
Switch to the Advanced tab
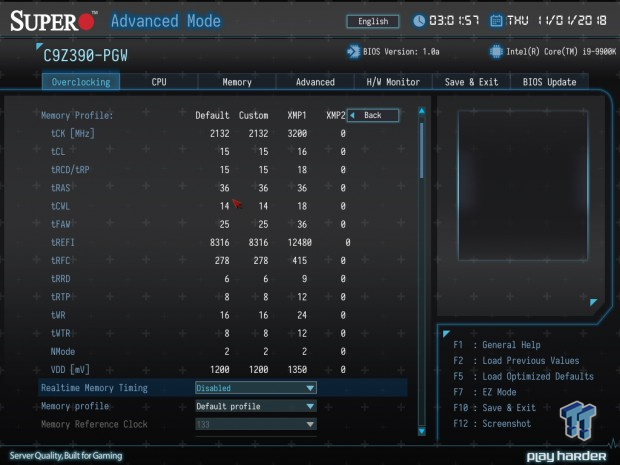click(315, 82)
